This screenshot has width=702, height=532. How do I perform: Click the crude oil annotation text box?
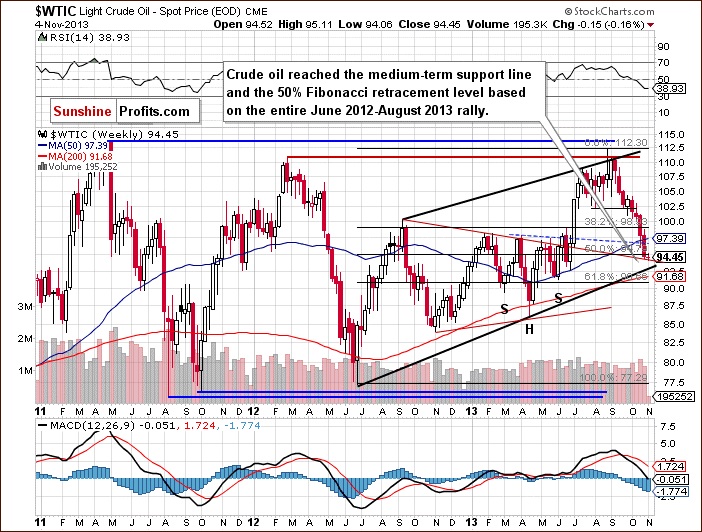[382, 89]
